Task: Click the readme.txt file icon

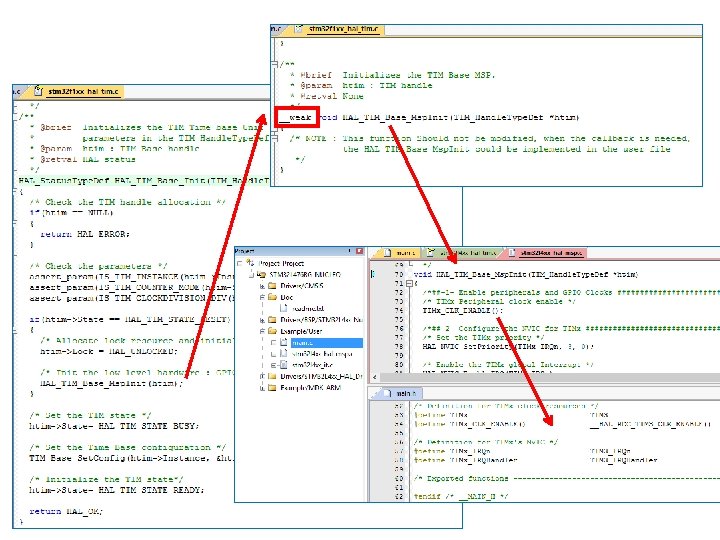Action: coord(284,309)
